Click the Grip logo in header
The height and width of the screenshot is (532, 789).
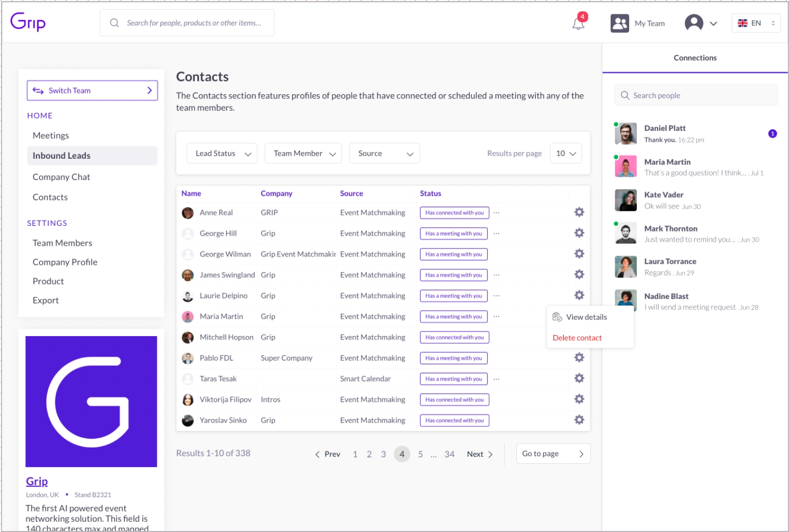point(28,22)
